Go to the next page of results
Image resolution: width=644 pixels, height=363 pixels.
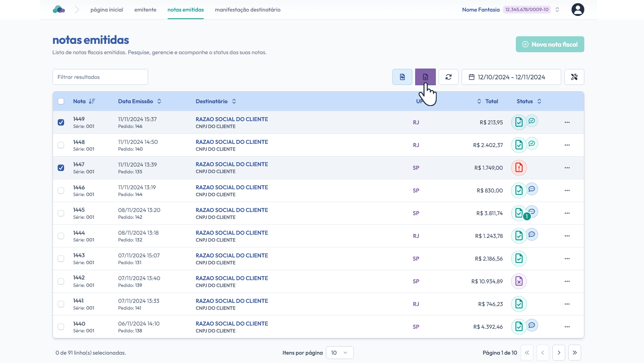point(558,353)
